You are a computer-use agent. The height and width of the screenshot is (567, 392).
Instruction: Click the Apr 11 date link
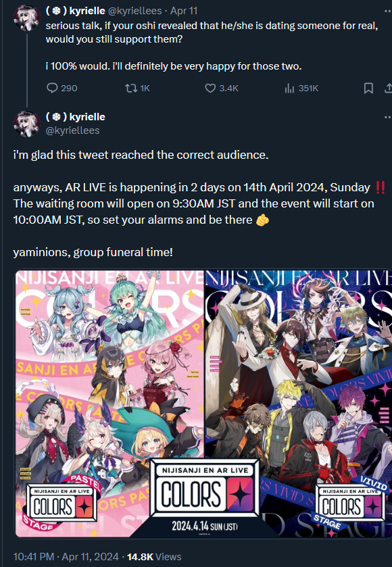pos(184,11)
